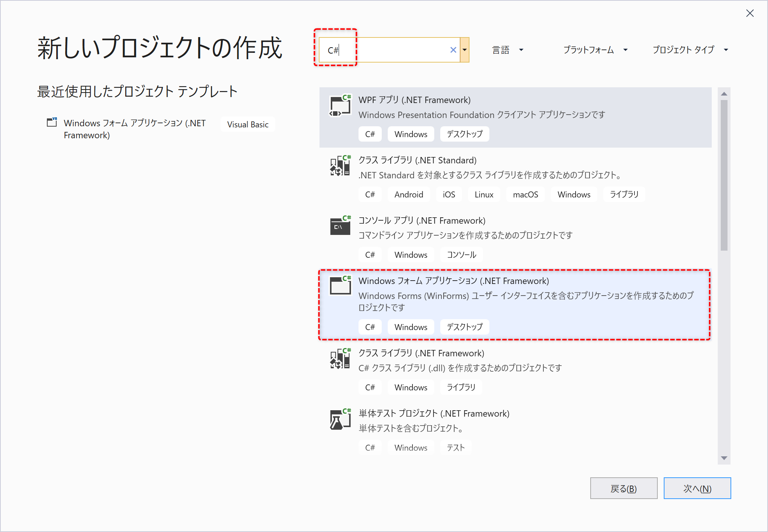
Task: Clear the search box with X icon
Action: [453, 50]
